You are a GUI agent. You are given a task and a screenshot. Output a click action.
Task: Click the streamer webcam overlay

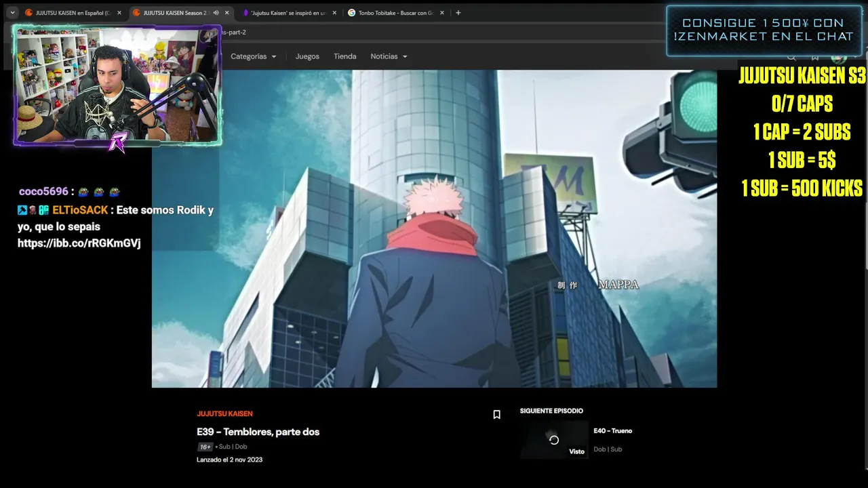(117, 85)
